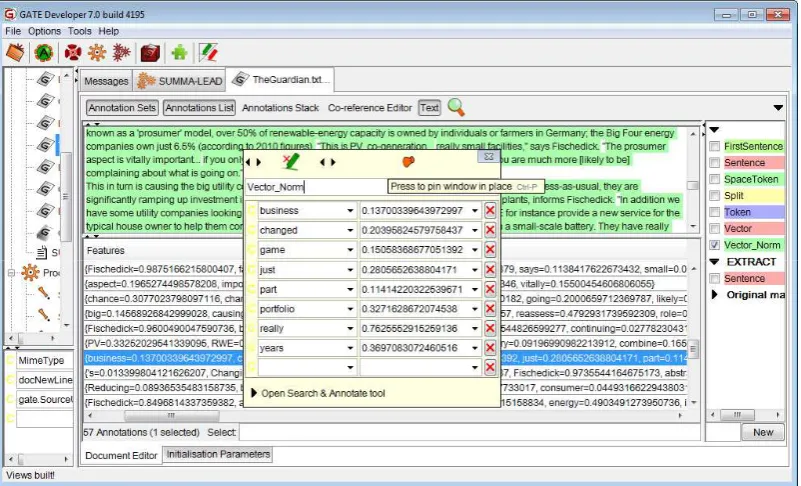Click the red gears application icon
Image resolution: width=801 pixels, height=486 pixels.
click(121, 52)
